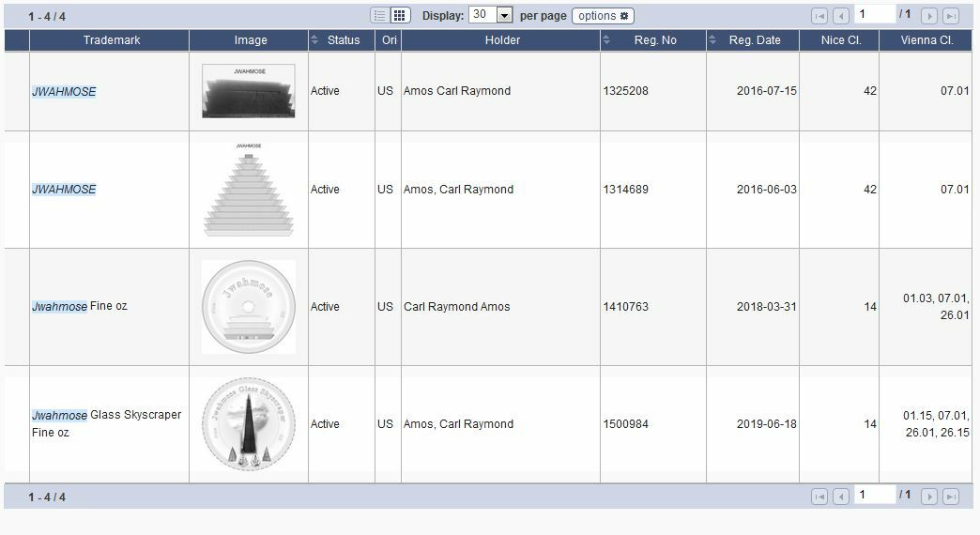Click the Nice Cl. column header

click(839, 40)
